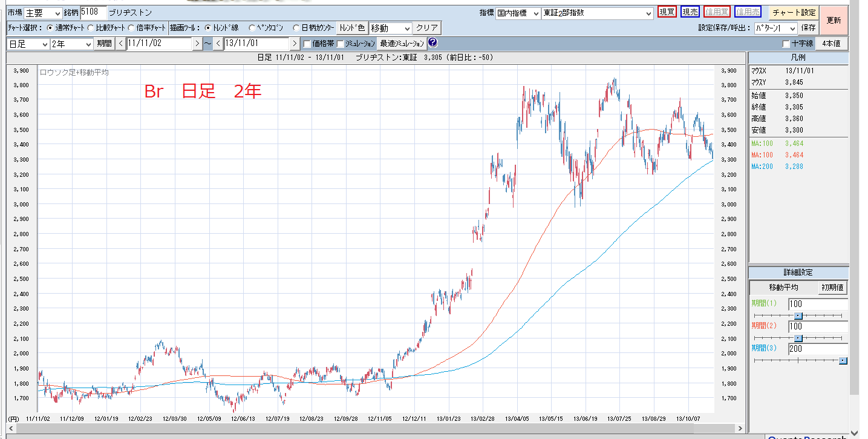Image resolution: width=868 pixels, height=439 pixels.
Task: Click the 期間 button
Action: click(104, 44)
